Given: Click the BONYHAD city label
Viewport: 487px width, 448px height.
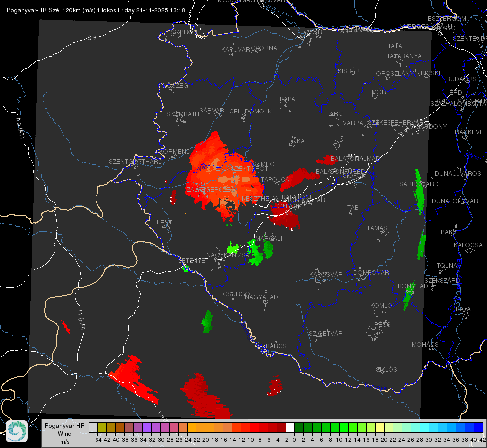Looking at the screenshot, I should [x=413, y=286].
